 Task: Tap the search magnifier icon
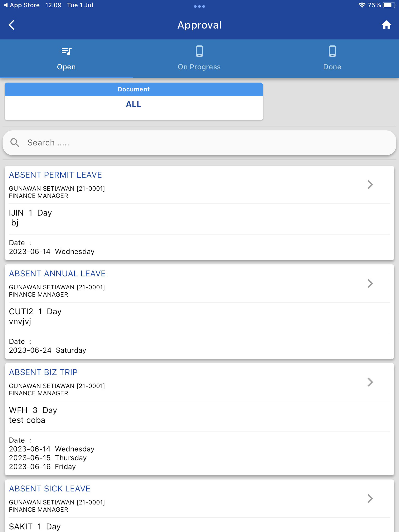[15, 143]
